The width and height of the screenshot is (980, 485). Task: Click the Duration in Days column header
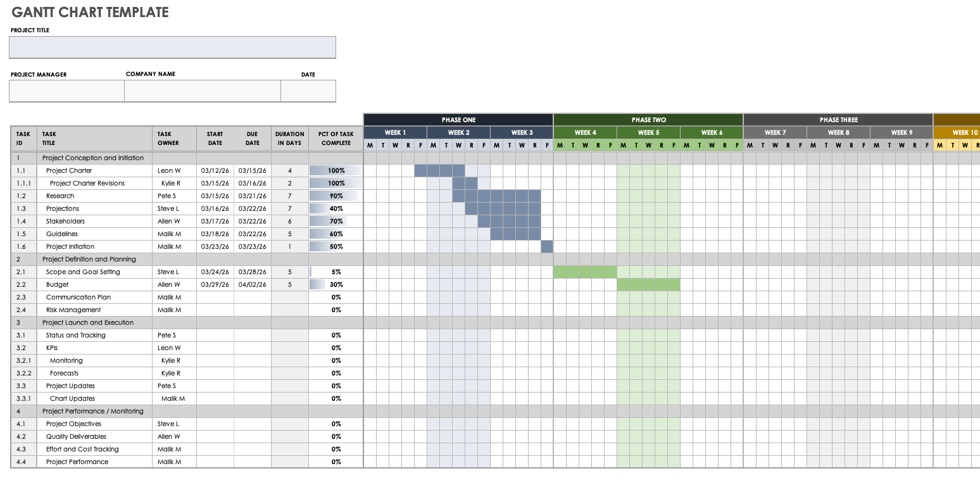click(x=289, y=139)
